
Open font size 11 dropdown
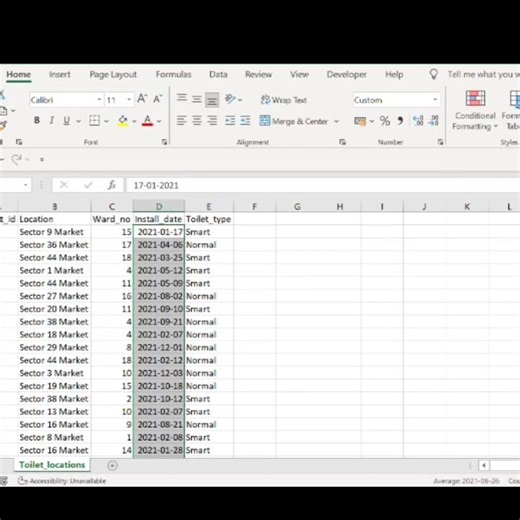click(x=129, y=100)
